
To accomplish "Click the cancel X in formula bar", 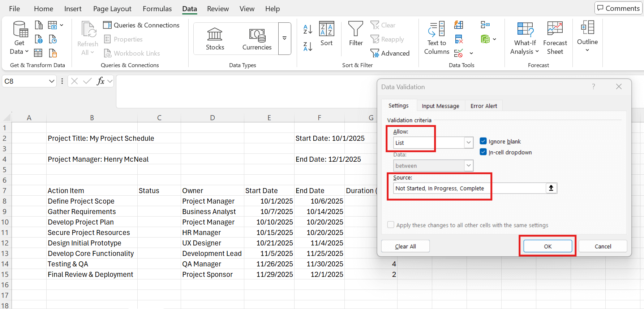I will 74,81.
